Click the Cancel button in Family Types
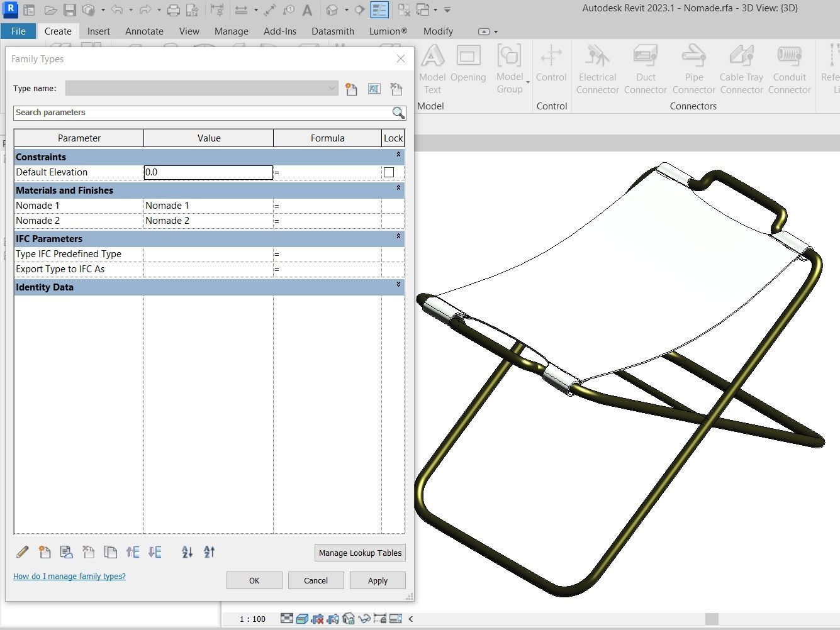This screenshot has width=840, height=630. 316,580
